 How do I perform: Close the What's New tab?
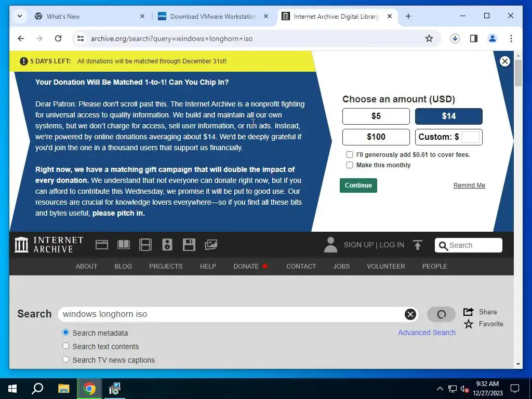click(142, 16)
